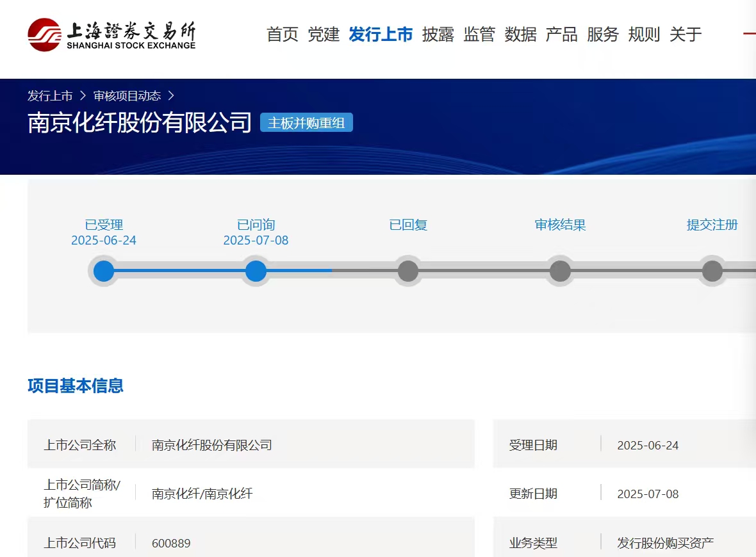The image size is (756, 557).
Task: Click the 更新日期 label
Action: [x=533, y=494]
